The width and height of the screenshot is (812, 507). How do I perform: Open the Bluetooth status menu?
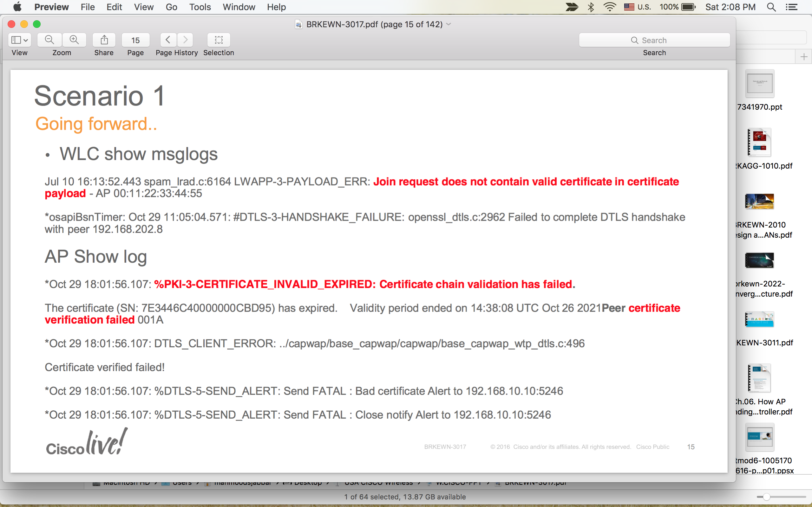591,7
